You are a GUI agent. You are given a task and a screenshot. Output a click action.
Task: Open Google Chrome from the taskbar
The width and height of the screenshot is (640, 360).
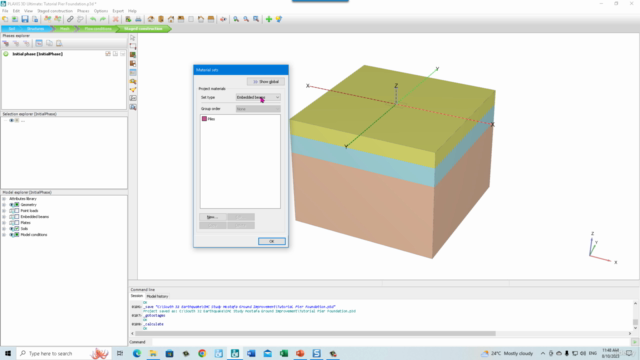[x=202, y=353]
